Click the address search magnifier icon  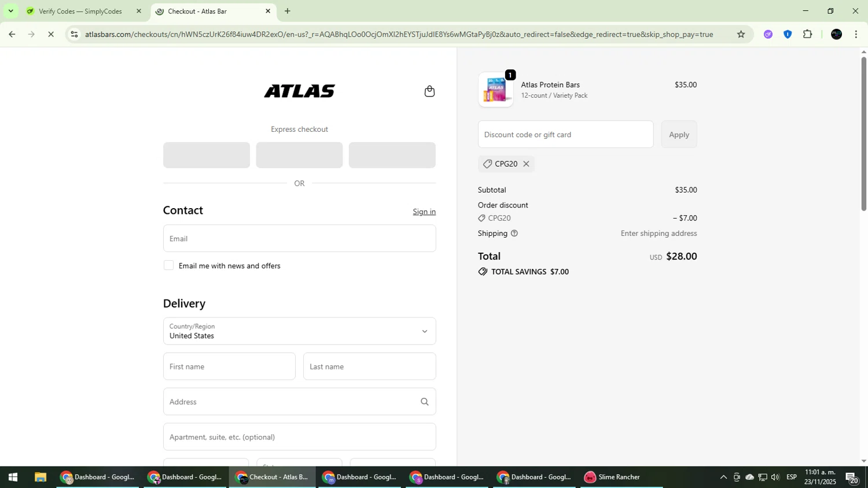coord(424,402)
